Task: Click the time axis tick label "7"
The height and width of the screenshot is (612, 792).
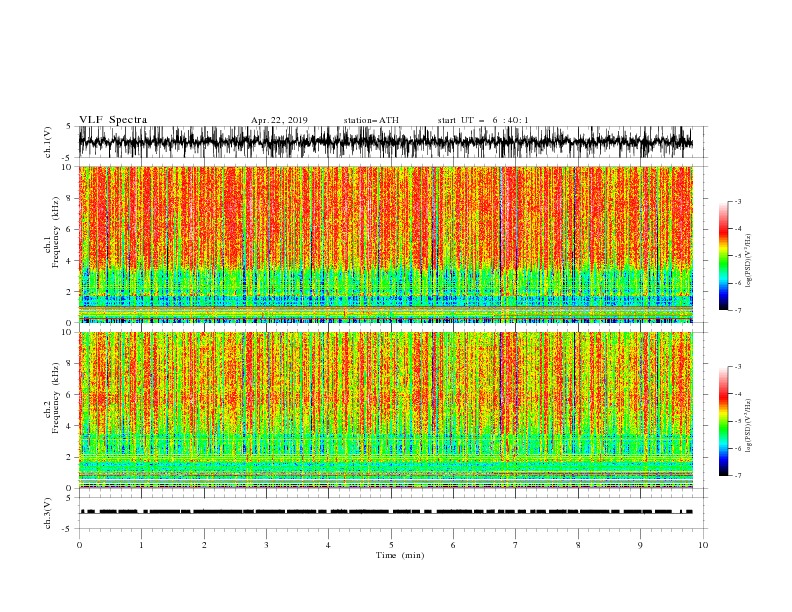Action: [516, 545]
